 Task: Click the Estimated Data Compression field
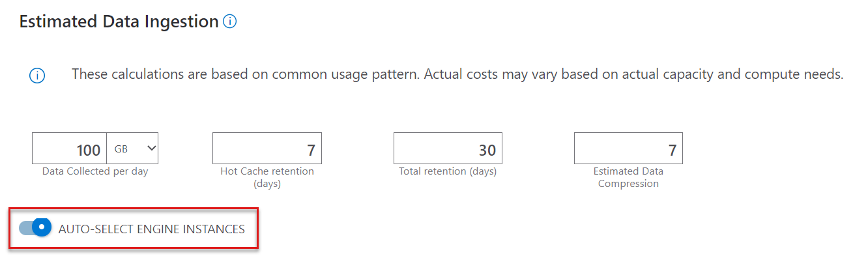[628, 149]
